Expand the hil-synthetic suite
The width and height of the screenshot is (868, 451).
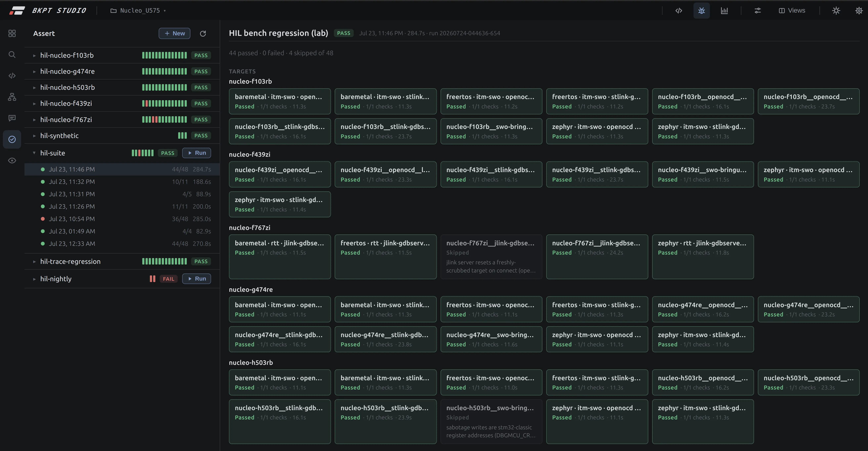tap(34, 136)
